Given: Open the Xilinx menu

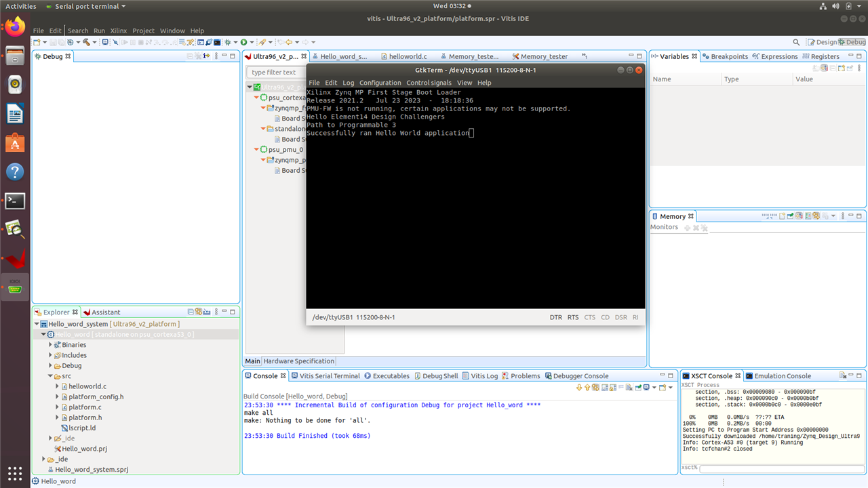Looking at the screenshot, I should (119, 30).
